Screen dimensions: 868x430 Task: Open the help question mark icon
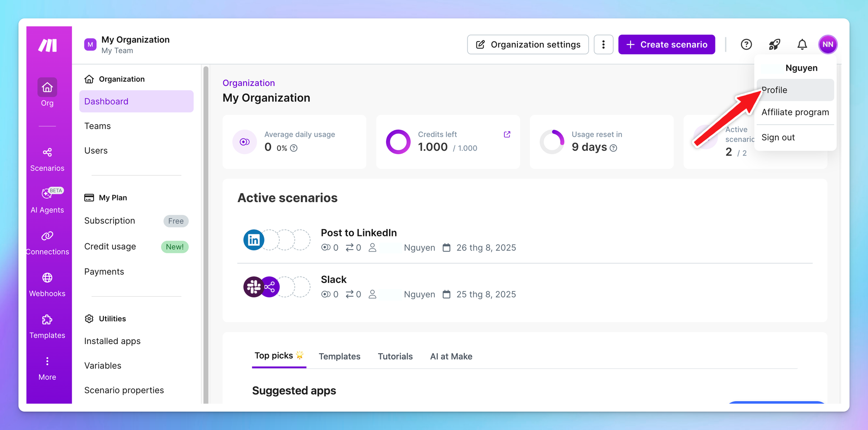point(746,44)
